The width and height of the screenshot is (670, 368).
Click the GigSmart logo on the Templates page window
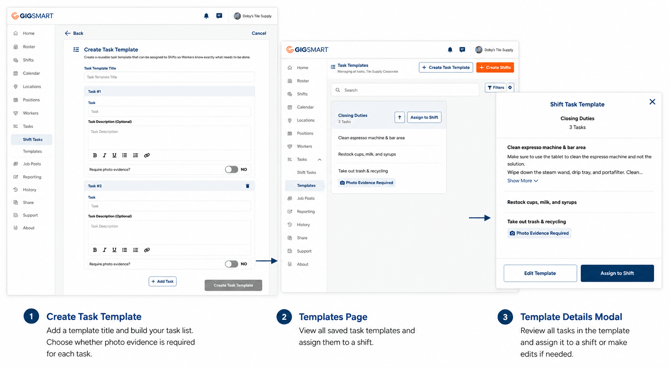coord(307,50)
